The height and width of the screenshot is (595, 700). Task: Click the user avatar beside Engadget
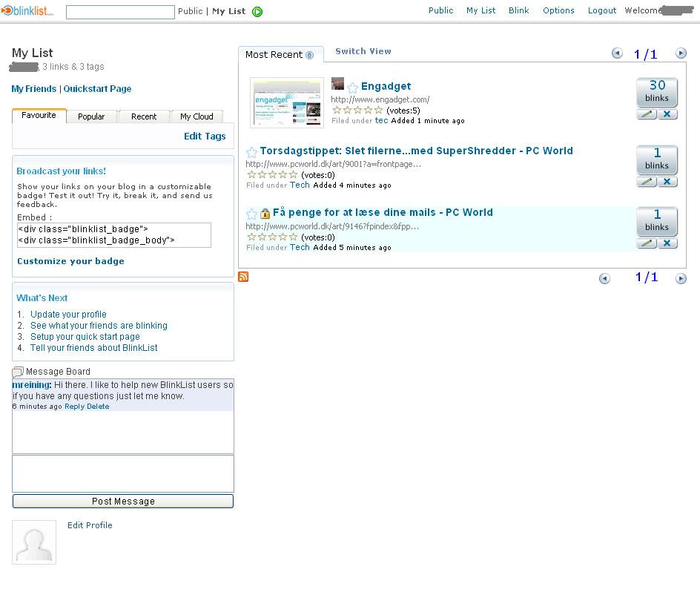point(337,84)
